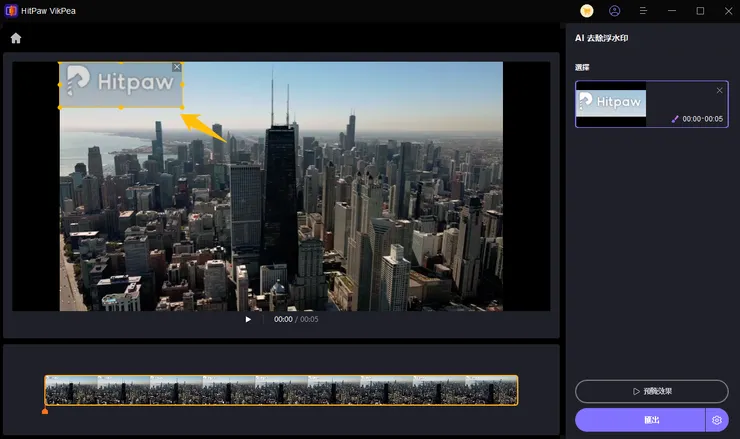Click the 预览效果 preview effect button
Viewport: 740px width, 439px height.
pyautogui.click(x=651, y=391)
